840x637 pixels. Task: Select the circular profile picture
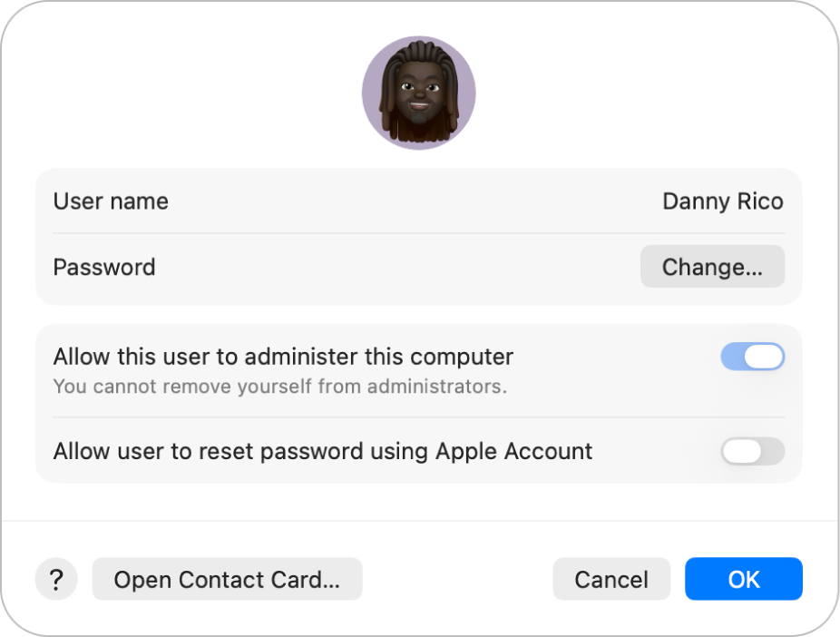tap(420, 92)
